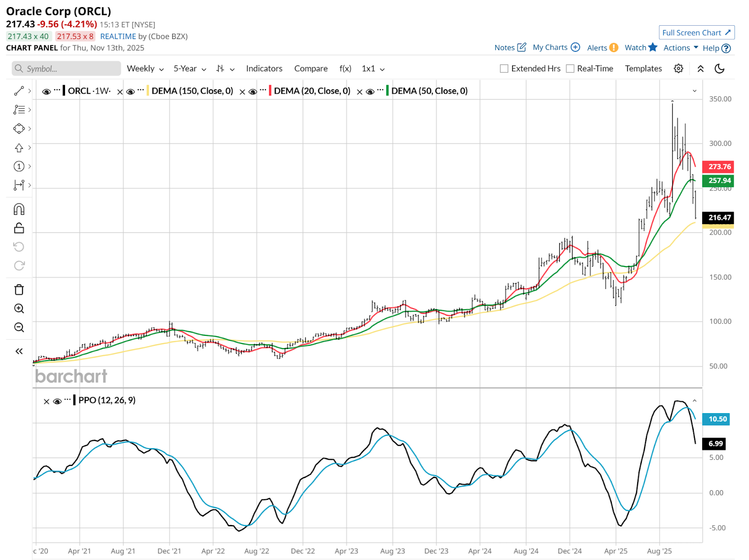The height and width of the screenshot is (560, 749).
Task: Open the Indicators menu
Action: (264, 69)
